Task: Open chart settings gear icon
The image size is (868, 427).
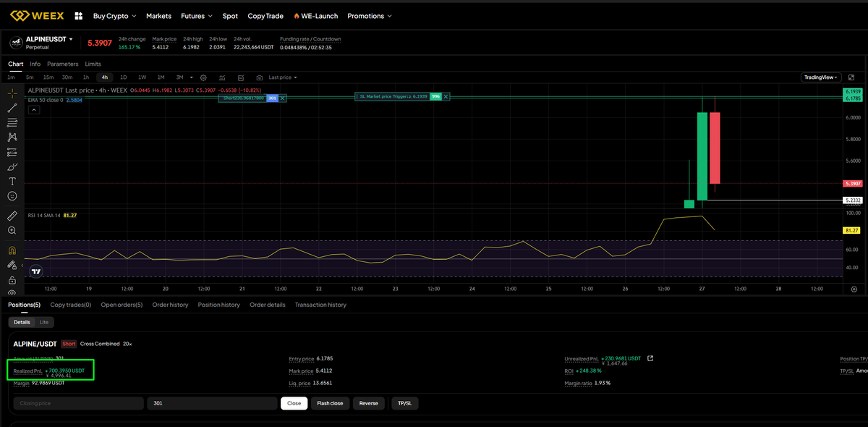Action: coord(203,77)
